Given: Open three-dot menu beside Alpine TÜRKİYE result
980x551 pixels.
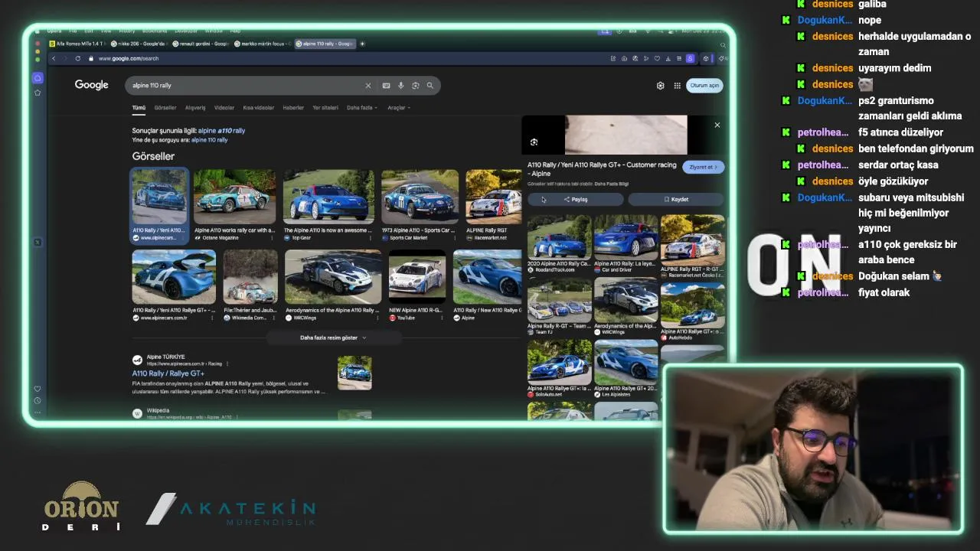Looking at the screenshot, I should pyautogui.click(x=227, y=364).
